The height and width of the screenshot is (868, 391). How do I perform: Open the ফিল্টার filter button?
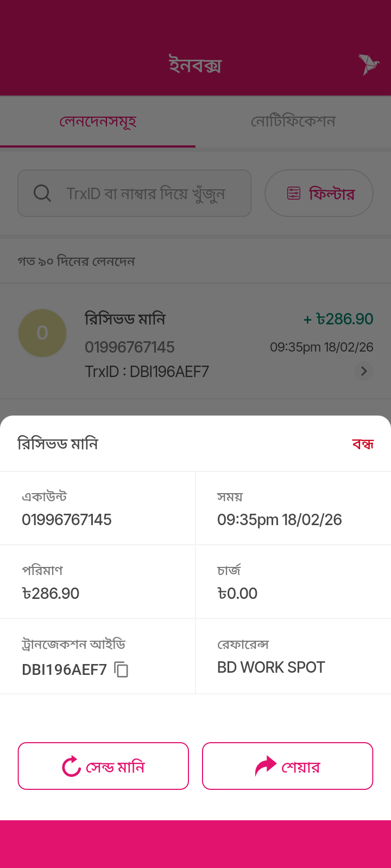click(x=319, y=193)
